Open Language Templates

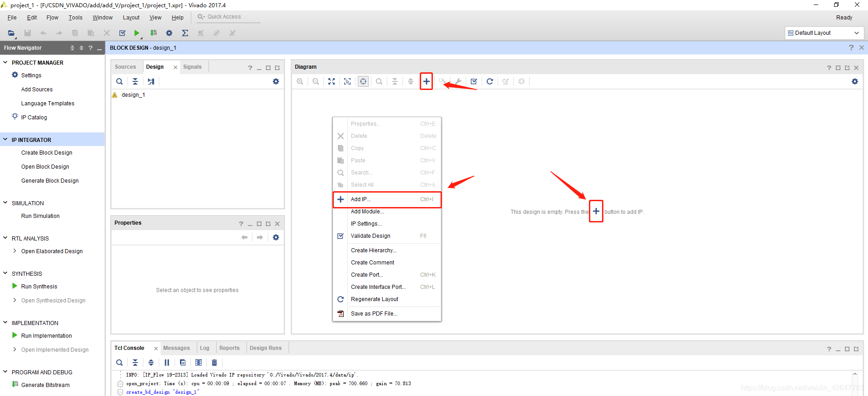tap(47, 104)
